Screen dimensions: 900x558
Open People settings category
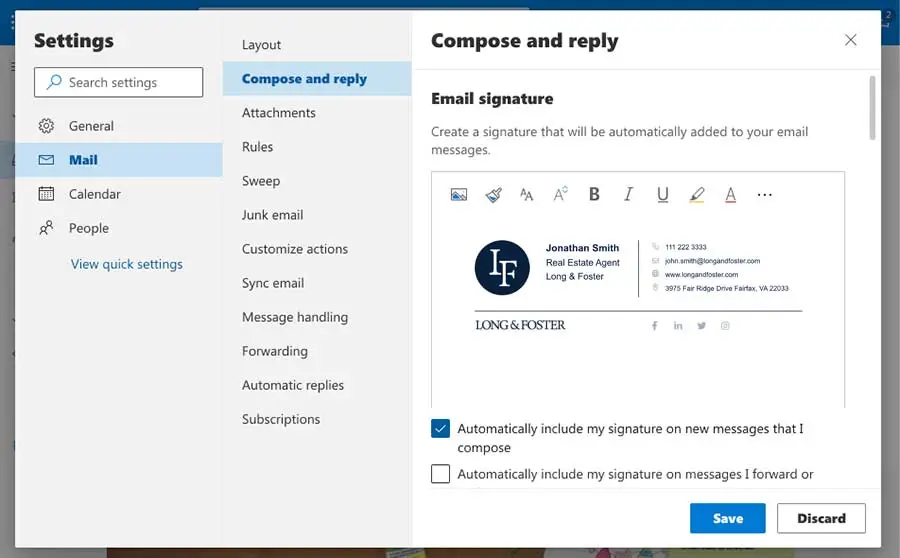pyautogui.click(x=88, y=228)
